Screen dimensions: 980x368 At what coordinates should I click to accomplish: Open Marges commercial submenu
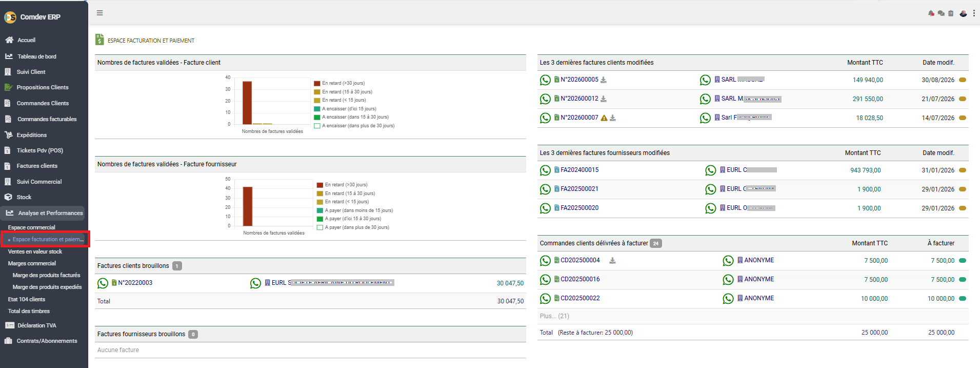tap(32, 263)
